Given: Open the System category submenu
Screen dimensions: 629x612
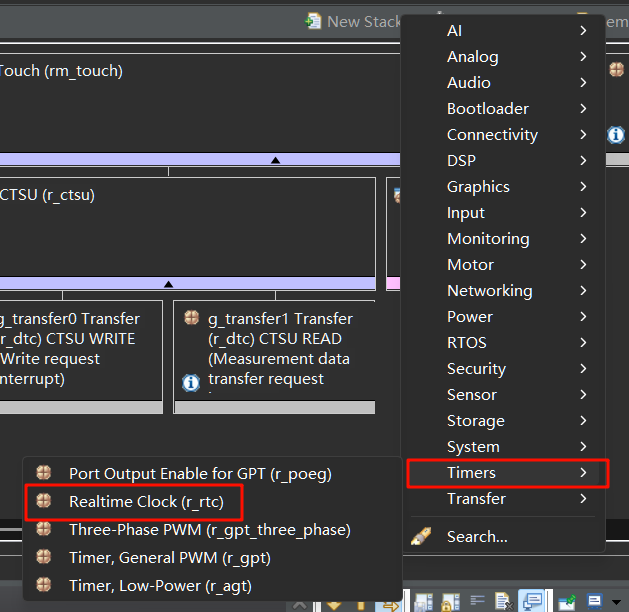Looking at the screenshot, I should [503, 447].
